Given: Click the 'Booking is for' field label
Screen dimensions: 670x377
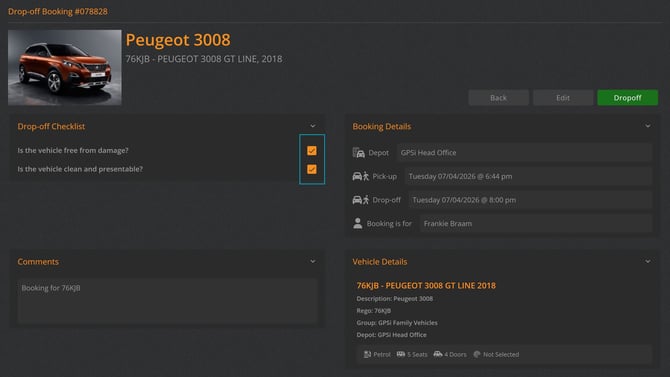Looking at the screenshot, I should (x=389, y=224).
